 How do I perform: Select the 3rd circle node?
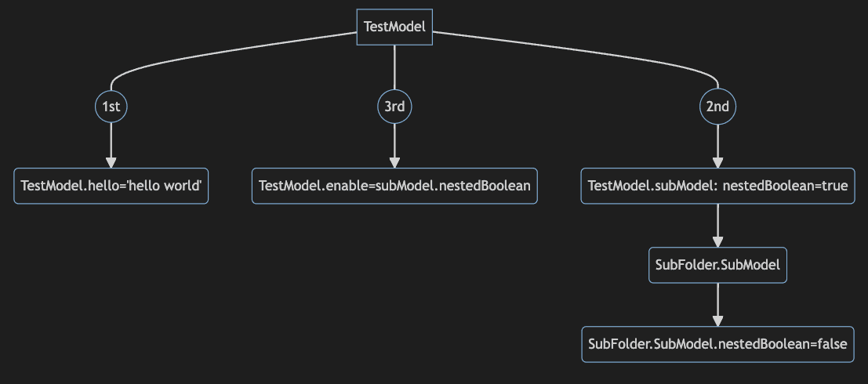[394, 107]
